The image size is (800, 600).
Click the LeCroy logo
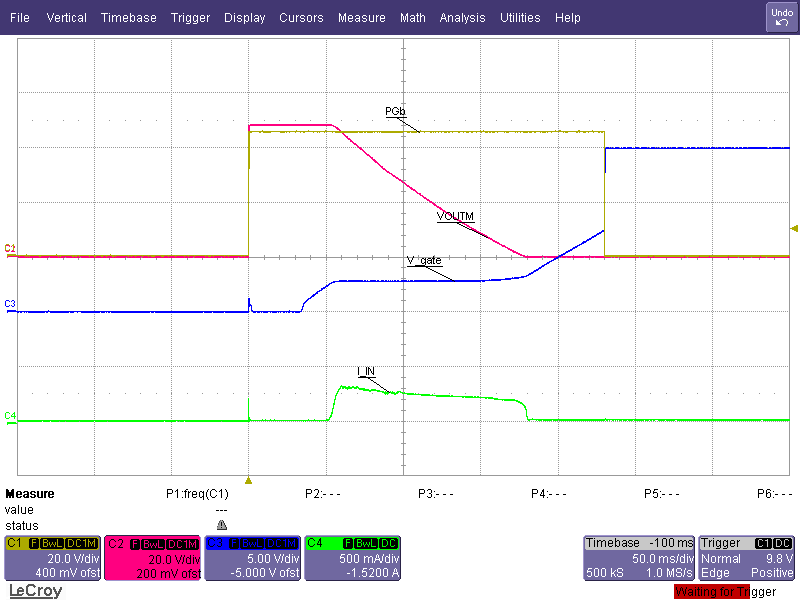point(35,591)
